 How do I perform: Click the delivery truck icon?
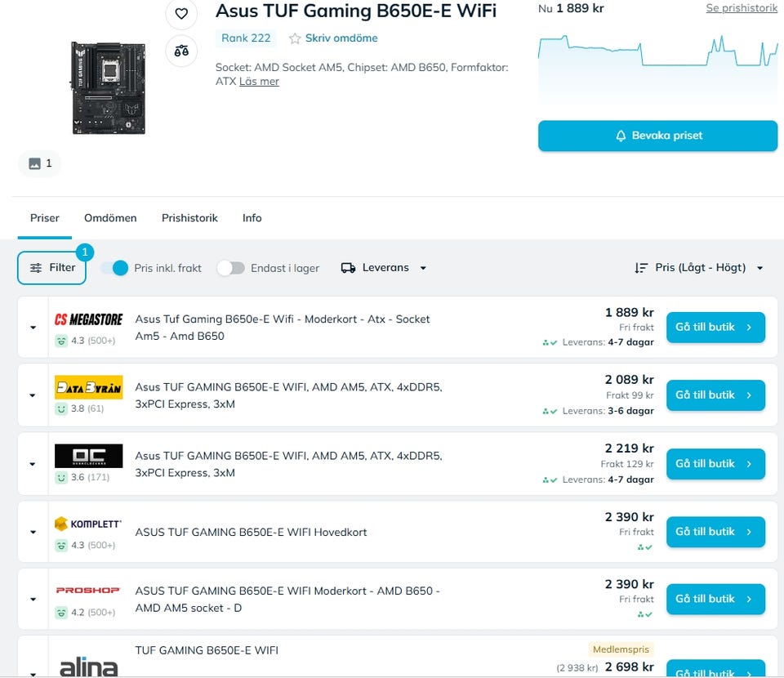click(348, 268)
